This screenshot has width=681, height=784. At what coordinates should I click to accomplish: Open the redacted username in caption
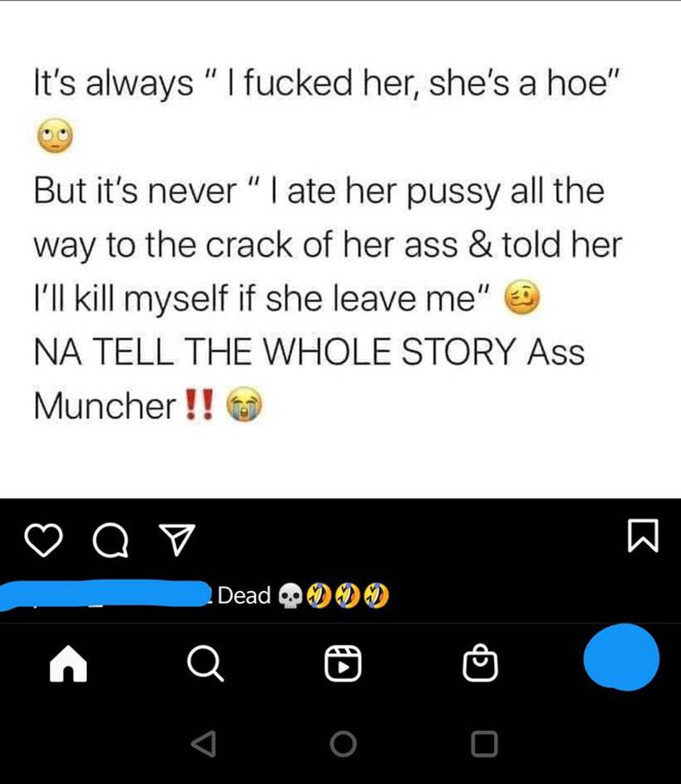point(105,595)
